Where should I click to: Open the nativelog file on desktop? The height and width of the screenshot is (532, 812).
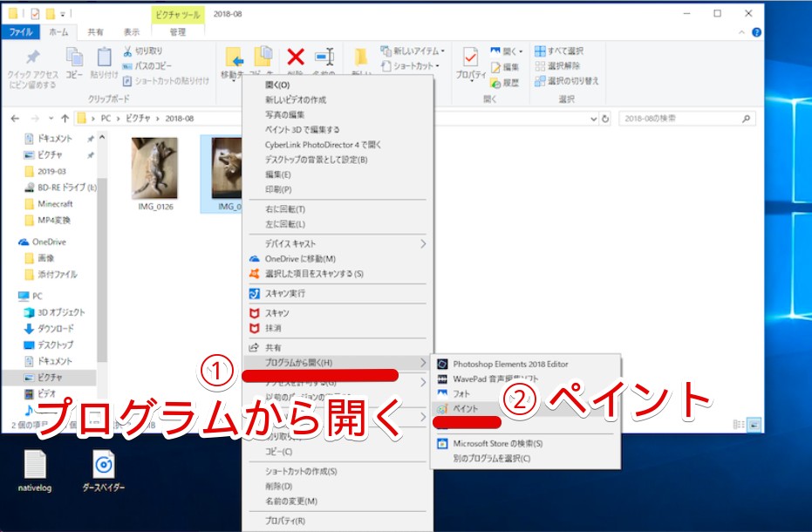[35, 465]
